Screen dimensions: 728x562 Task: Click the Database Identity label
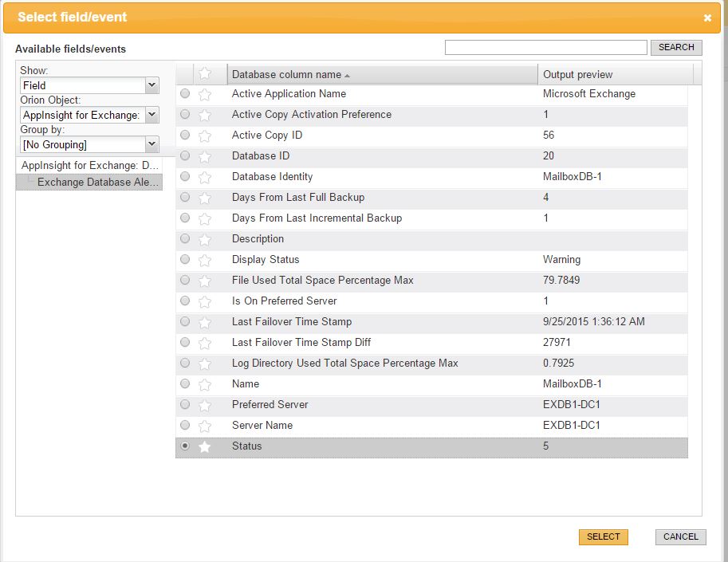tap(273, 176)
